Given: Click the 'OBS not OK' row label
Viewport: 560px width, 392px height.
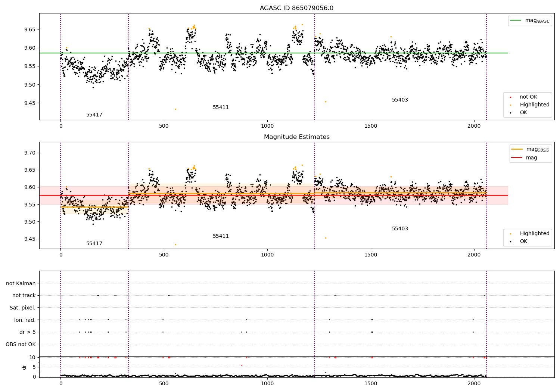Looking at the screenshot, I should point(21,344).
